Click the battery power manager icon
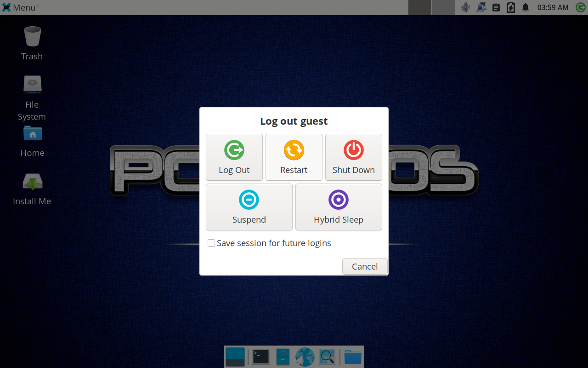The image size is (588, 368). click(511, 7)
